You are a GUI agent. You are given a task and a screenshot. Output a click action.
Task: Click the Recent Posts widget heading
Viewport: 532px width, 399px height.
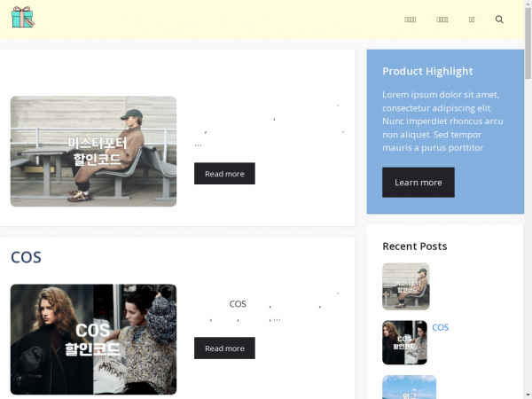coord(415,246)
